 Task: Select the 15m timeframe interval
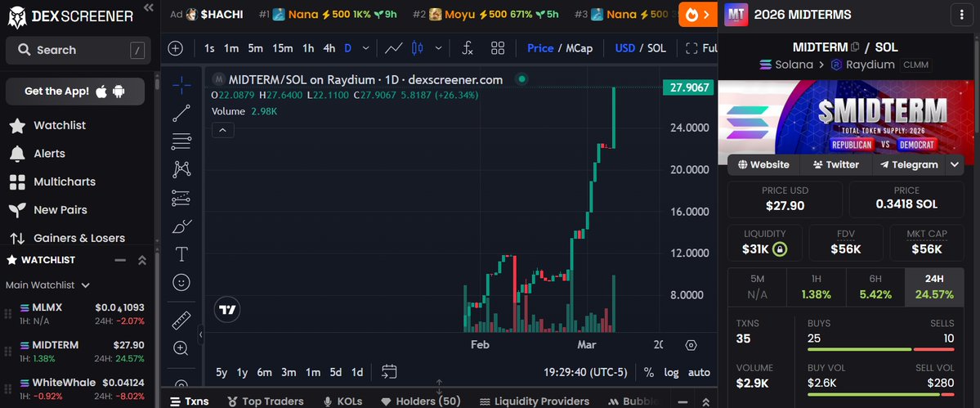(x=283, y=48)
